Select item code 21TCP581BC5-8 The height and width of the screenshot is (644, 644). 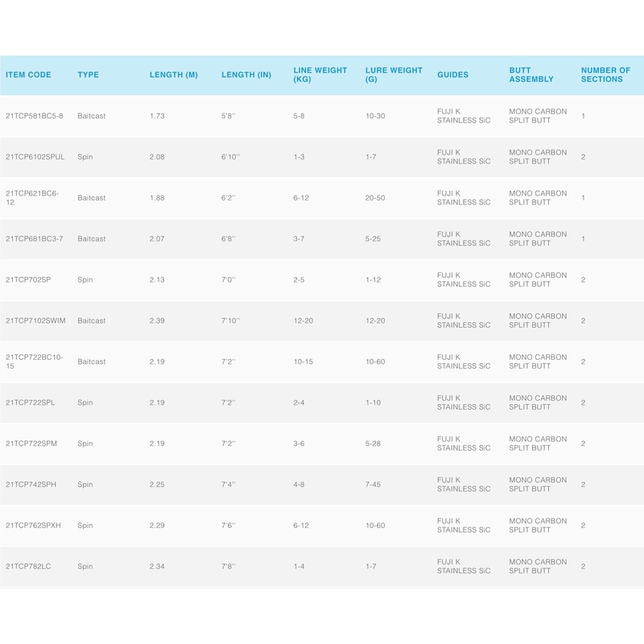(x=34, y=116)
